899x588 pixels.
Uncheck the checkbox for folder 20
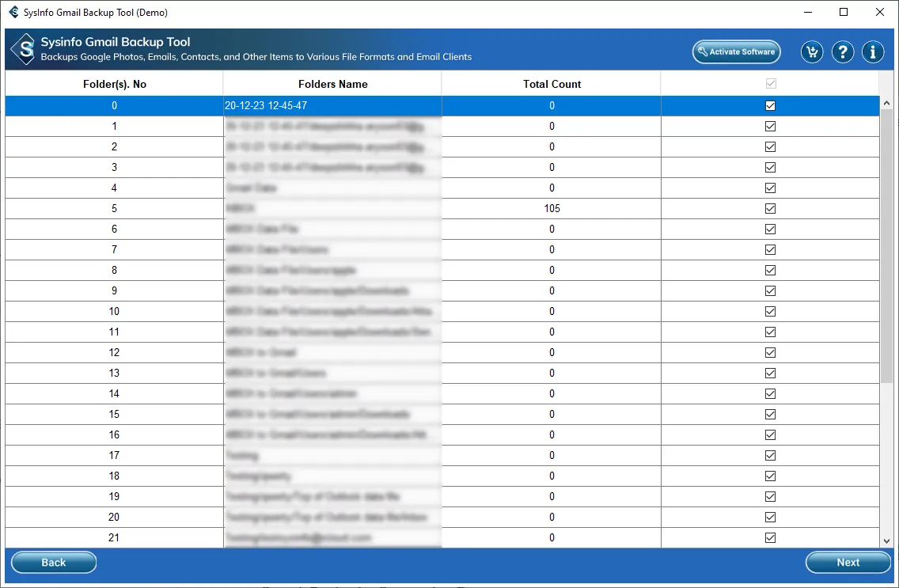pyautogui.click(x=771, y=518)
